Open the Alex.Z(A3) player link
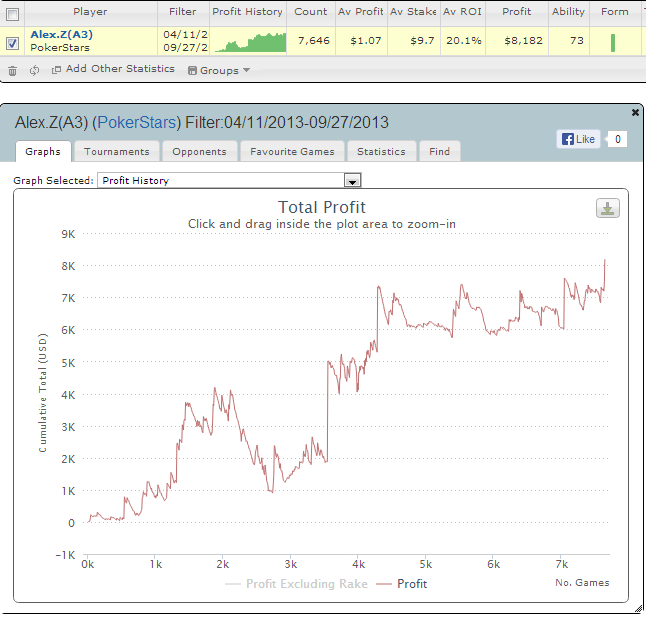 click(x=62, y=35)
